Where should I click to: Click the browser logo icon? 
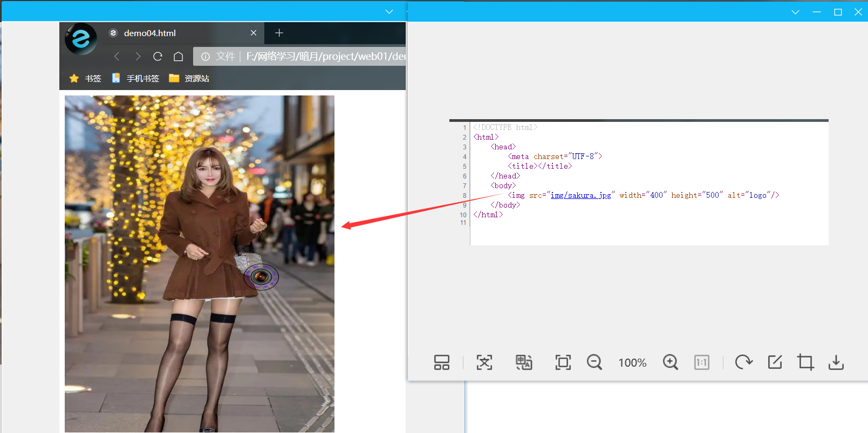[81, 39]
